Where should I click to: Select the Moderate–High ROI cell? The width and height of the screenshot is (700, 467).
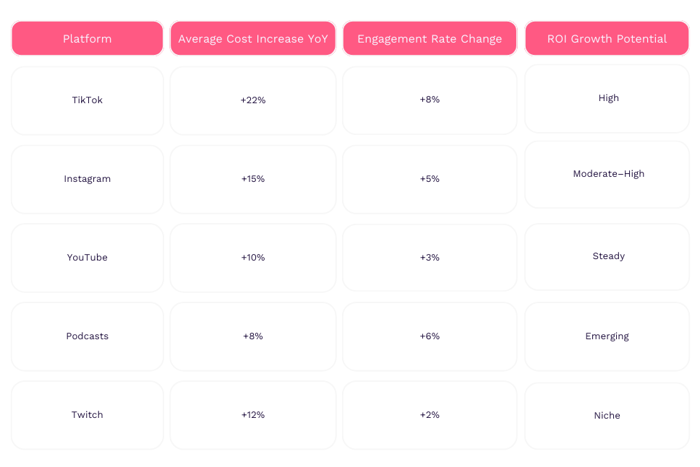pos(608,174)
